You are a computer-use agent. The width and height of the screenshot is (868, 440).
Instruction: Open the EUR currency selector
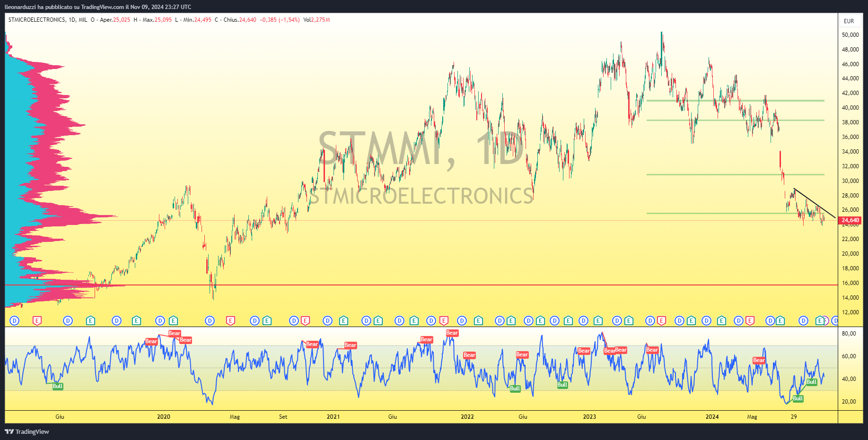click(x=849, y=21)
